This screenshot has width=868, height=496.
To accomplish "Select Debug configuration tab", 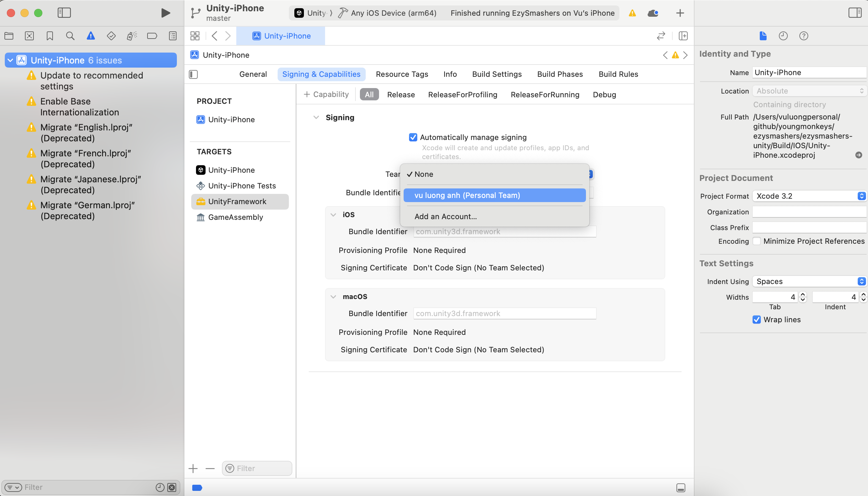I will 604,94.
